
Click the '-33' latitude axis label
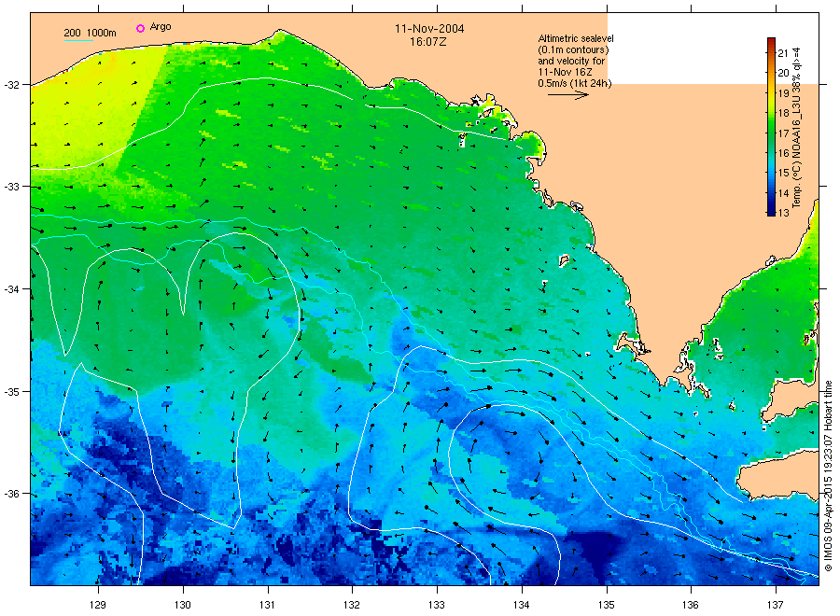pyautogui.click(x=11, y=187)
